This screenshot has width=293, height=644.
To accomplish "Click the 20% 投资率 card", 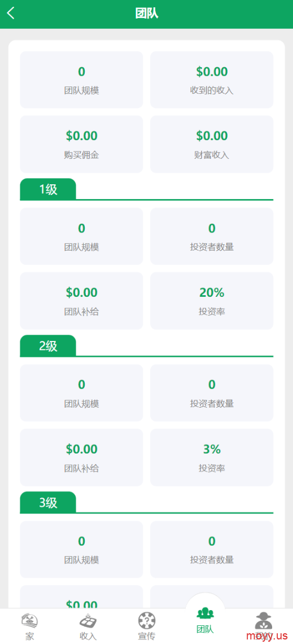I will point(212,301).
